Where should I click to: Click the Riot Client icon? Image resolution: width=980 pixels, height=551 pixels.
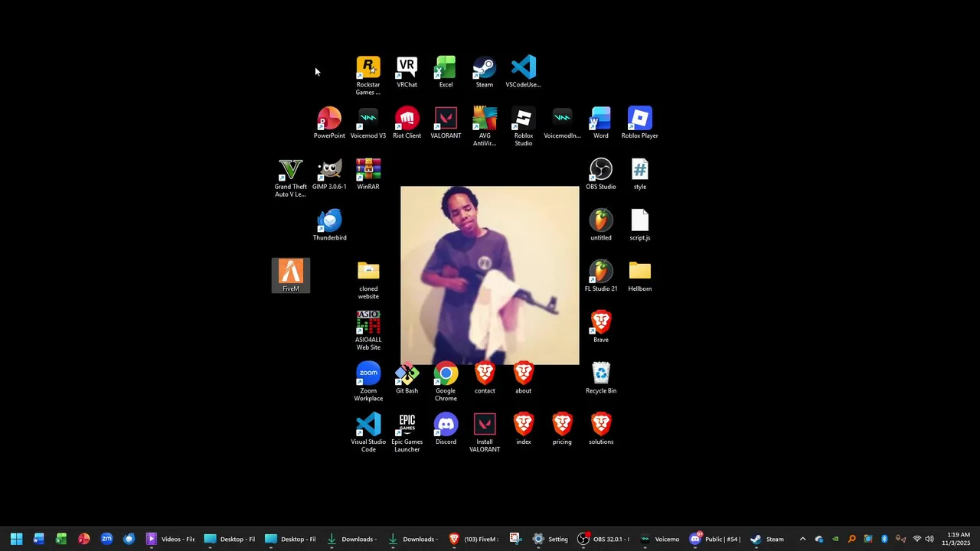(x=407, y=123)
